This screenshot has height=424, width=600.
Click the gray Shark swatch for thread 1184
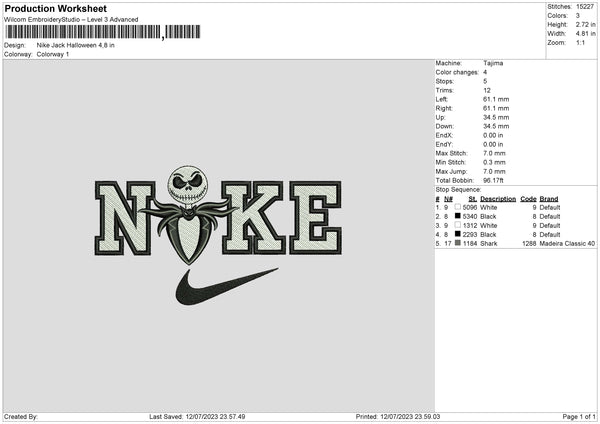coord(458,243)
